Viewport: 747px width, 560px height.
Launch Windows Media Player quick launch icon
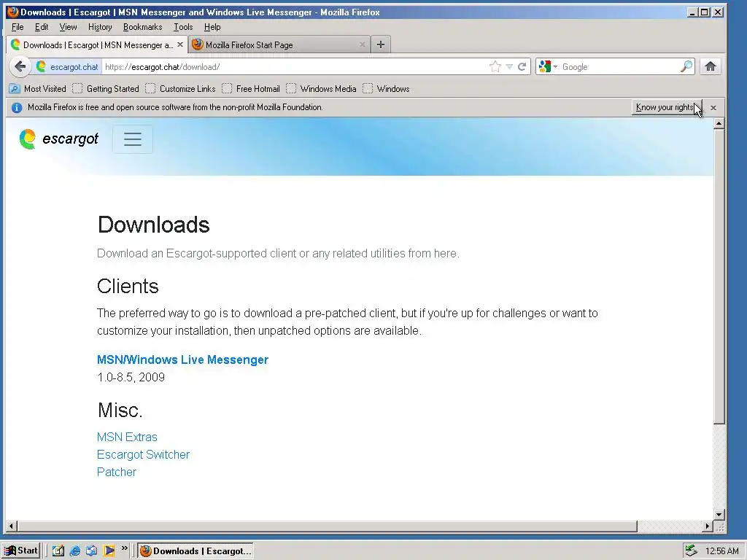pos(109,551)
